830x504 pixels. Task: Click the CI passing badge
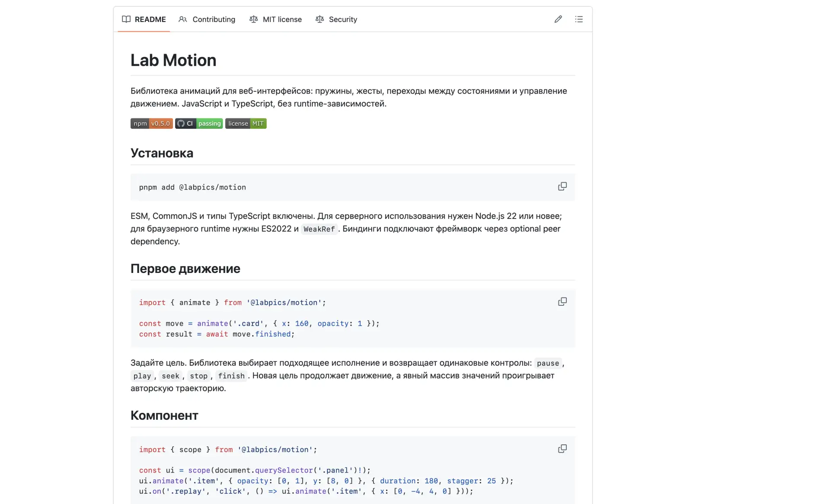coord(199,124)
